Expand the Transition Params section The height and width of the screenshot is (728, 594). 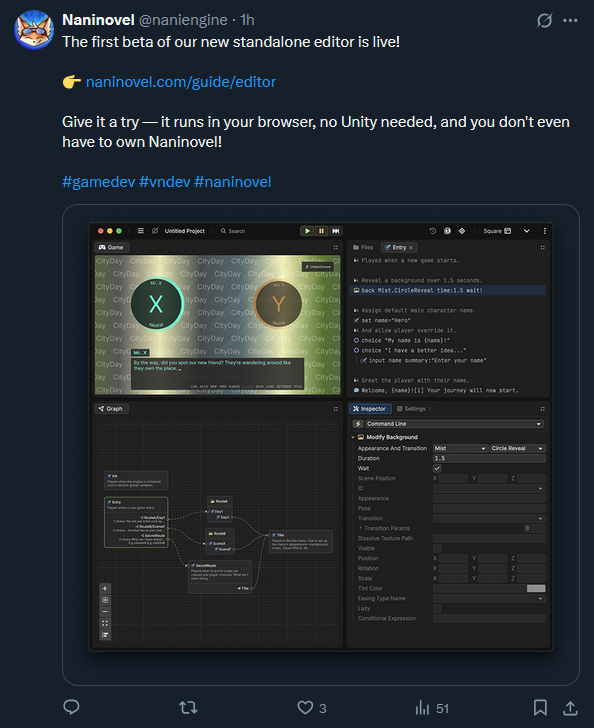click(360, 528)
